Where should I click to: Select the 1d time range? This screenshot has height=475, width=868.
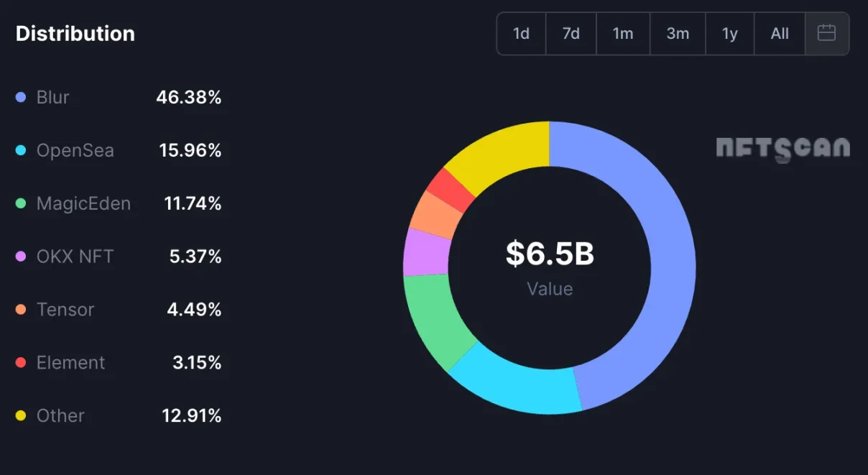pos(521,34)
